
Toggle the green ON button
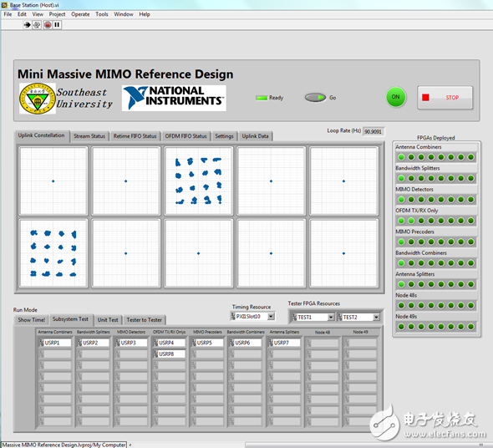point(395,97)
